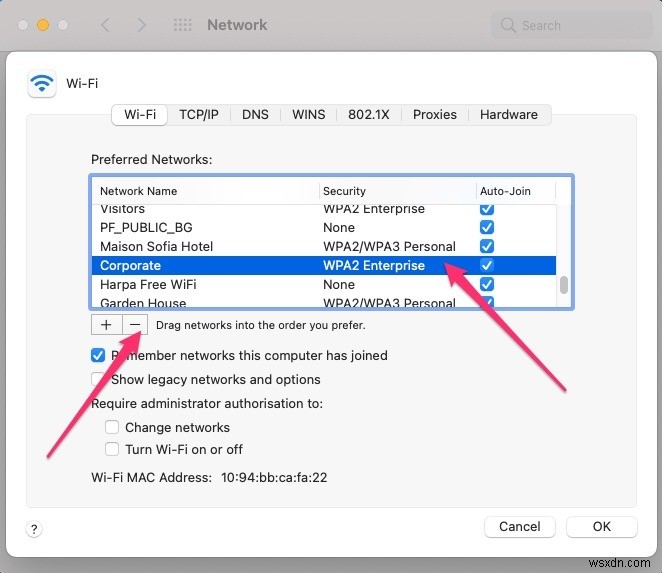Add a network with the plus button
The image size is (662, 573).
106,325
